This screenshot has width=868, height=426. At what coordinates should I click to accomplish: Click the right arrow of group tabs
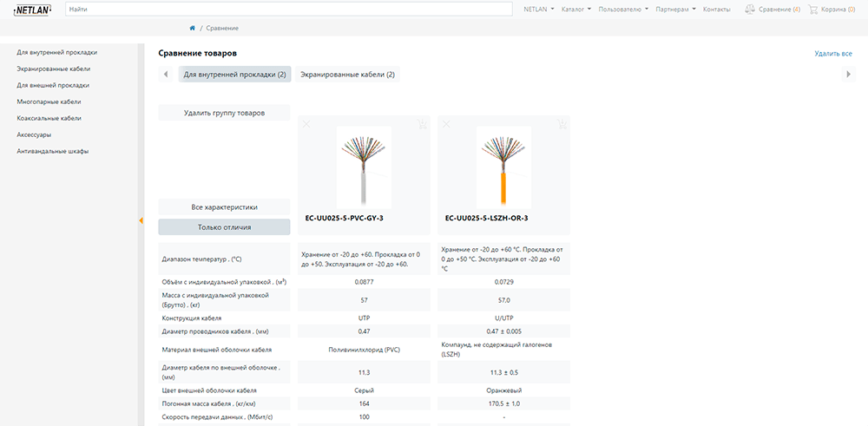click(x=849, y=74)
